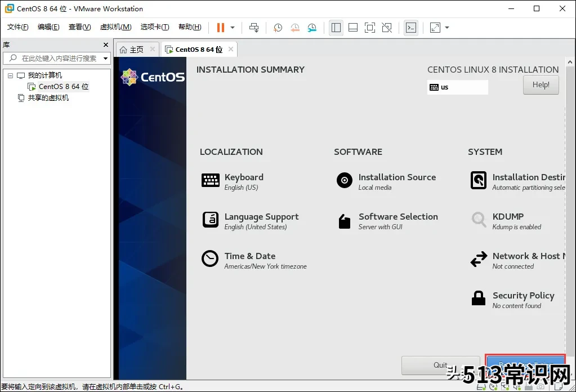Open the dropdown arrow next to the pause button
Image resolution: width=576 pixels, height=392 pixels.
(x=233, y=28)
